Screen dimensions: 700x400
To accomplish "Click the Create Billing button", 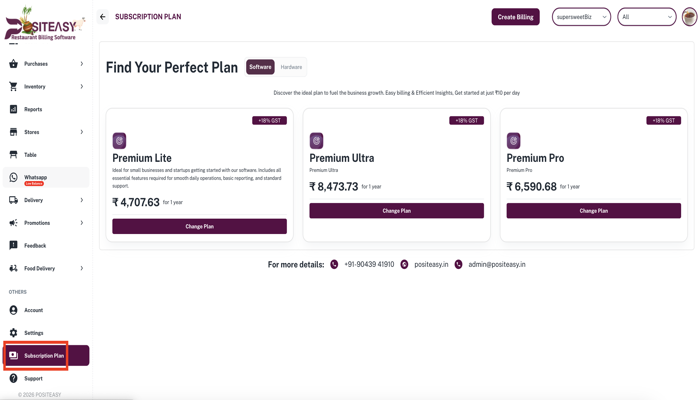I will coord(515,17).
